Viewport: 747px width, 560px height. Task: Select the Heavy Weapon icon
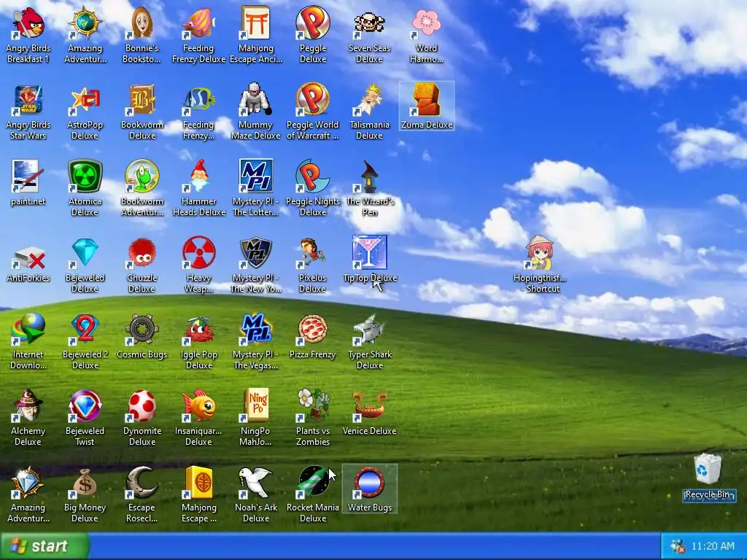click(x=198, y=253)
